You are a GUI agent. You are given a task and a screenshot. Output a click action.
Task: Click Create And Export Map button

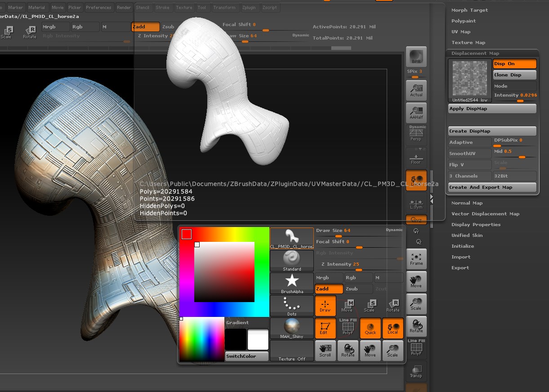tap(492, 187)
